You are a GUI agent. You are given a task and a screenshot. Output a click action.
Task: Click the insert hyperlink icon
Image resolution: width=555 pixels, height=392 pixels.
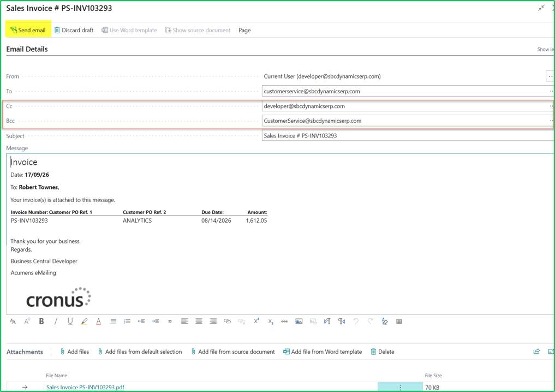click(227, 321)
